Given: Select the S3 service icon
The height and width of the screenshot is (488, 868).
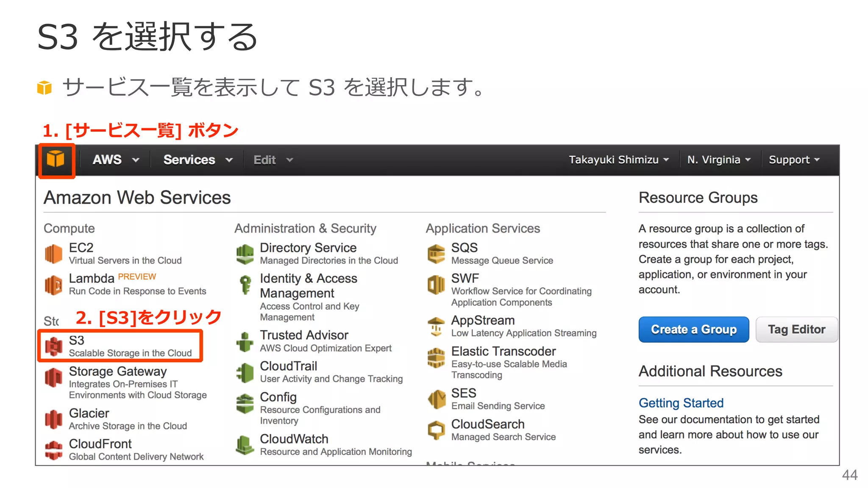Looking at the screenshot, I should [53, 347].
